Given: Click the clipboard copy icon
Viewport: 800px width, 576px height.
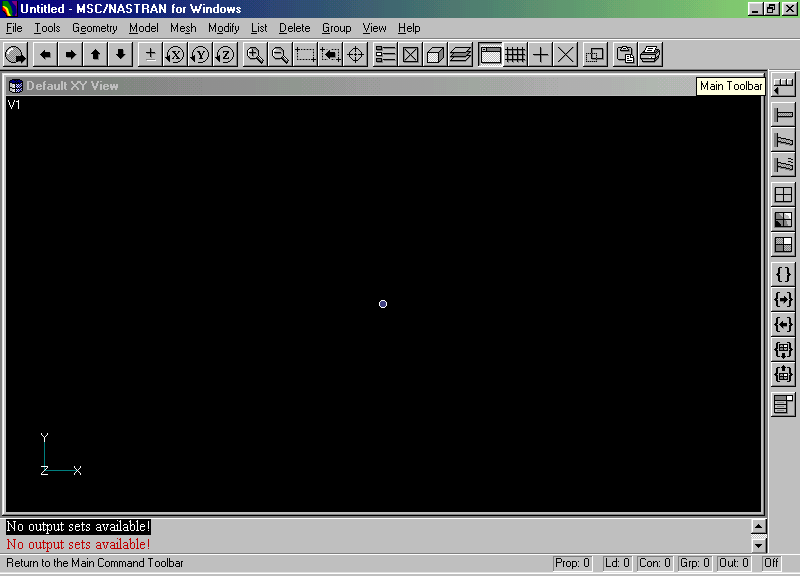Looking at the screenshot, I should coord(625,55).
